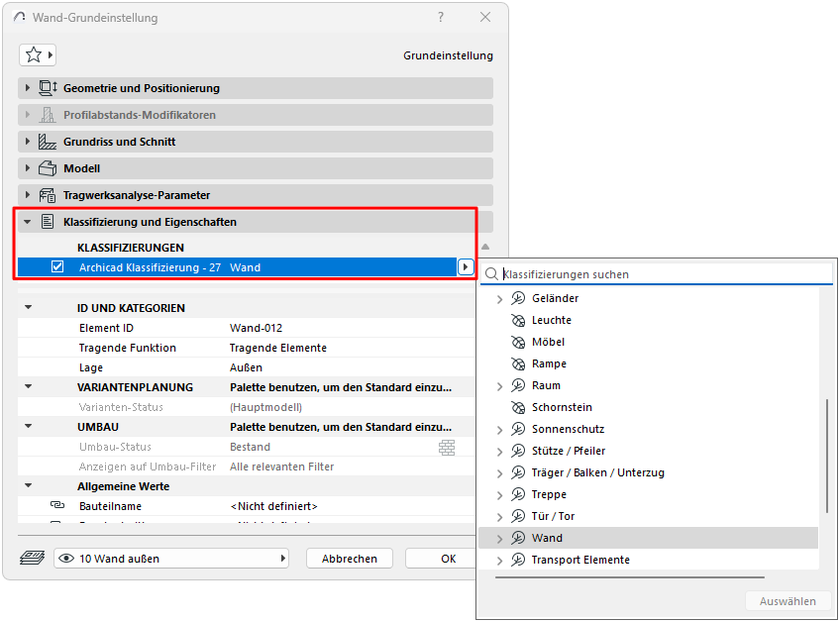Click the chain link icon beside Bauteilname
The height and width of the screenshot is (622, 840).
click(56, 505)
